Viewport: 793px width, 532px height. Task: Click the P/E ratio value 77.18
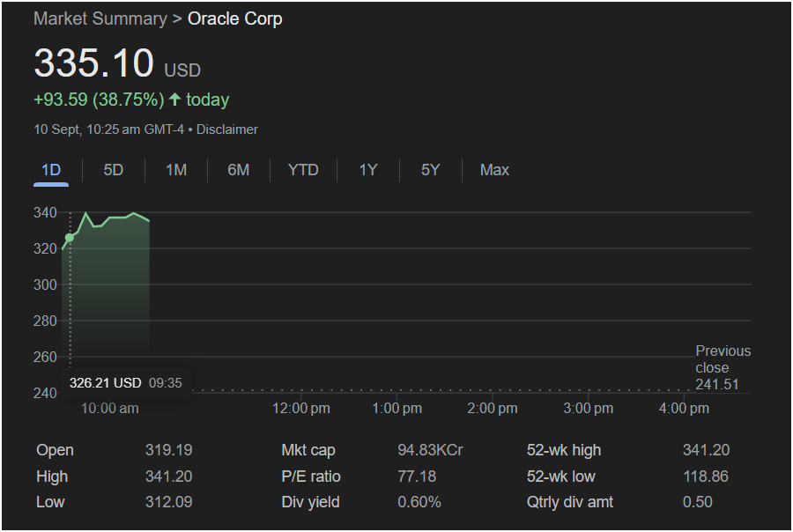tap(417, 477)
